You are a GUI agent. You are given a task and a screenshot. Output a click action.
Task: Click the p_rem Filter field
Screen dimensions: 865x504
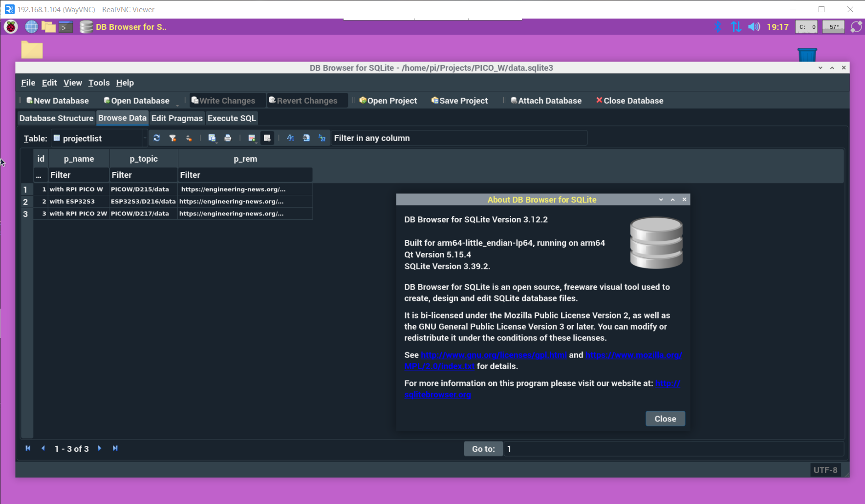coord(245,175)
